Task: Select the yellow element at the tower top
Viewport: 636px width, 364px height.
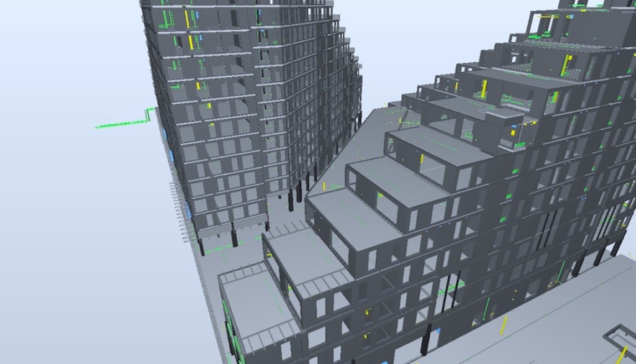Action: [186, 18]
